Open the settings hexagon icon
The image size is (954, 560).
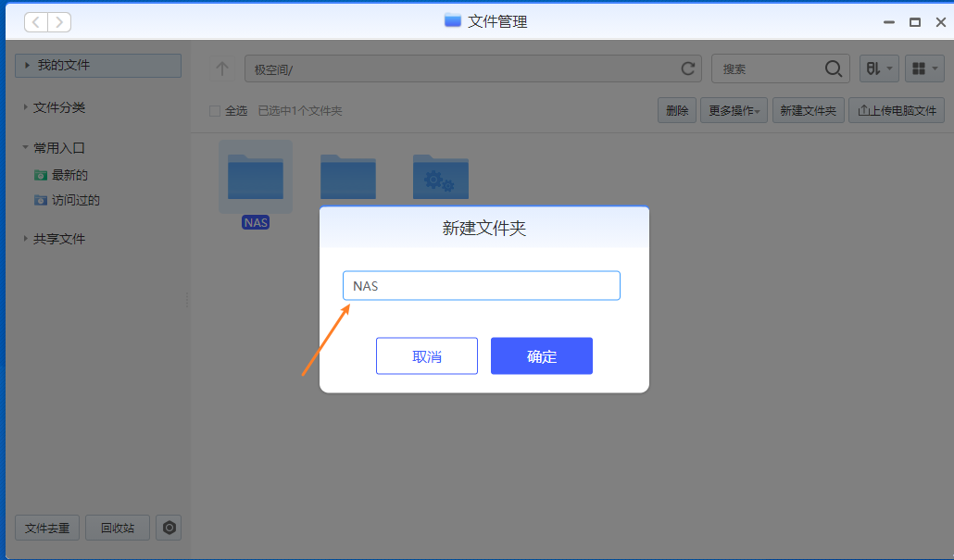click(169, 528)
